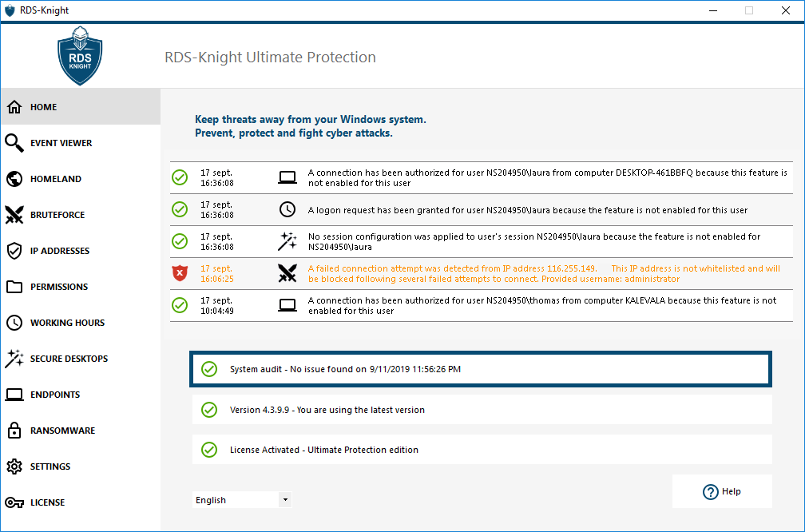Minimize the RDS-Knight window
The image size is (805, 532).
click(712, 10)
